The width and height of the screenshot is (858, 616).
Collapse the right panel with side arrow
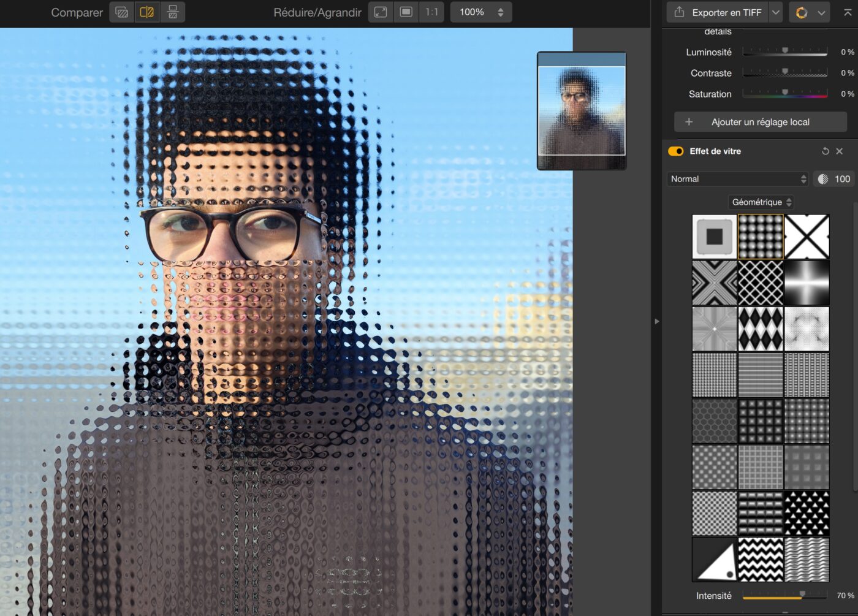(x=656, y=321)
